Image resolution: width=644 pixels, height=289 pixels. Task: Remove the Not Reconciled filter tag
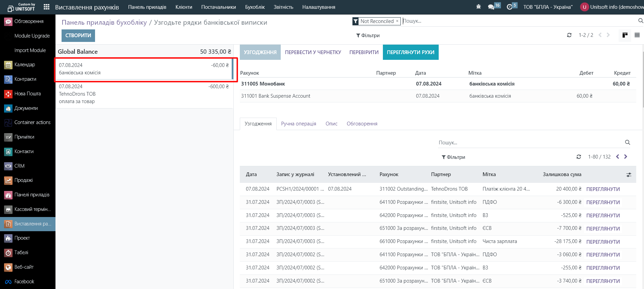point(397,21)
